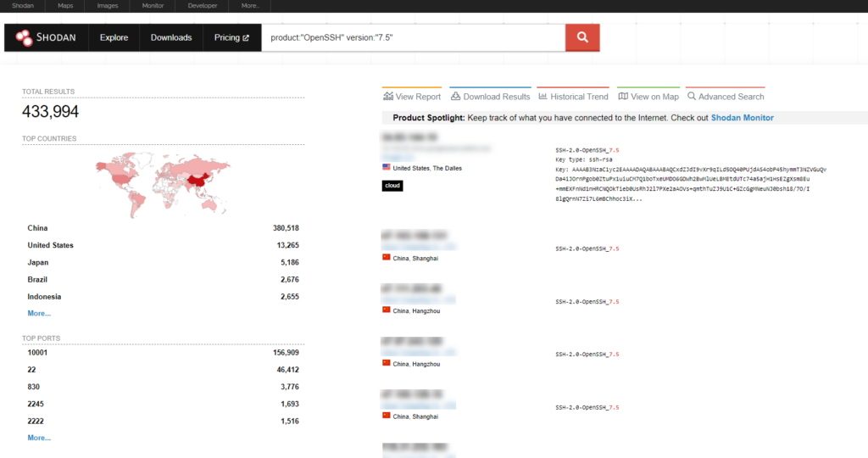Click United States count 13,265
This screenshot has width=868, height=458.
287,245
